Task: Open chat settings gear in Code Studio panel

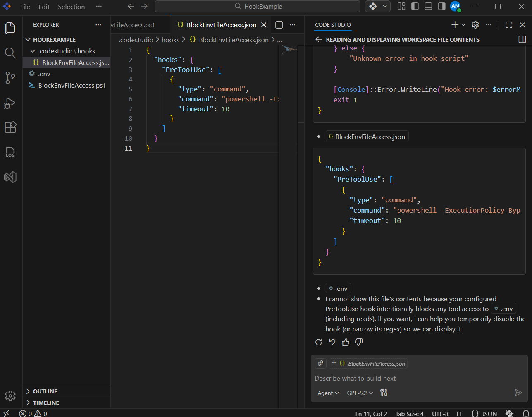Action: pyautogui.click(x=475, y=25)
